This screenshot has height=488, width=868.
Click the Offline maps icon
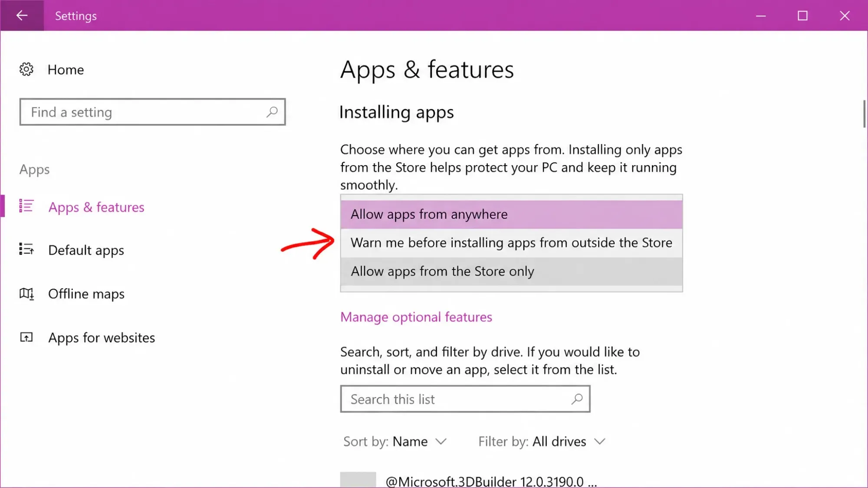click(26, 294)
